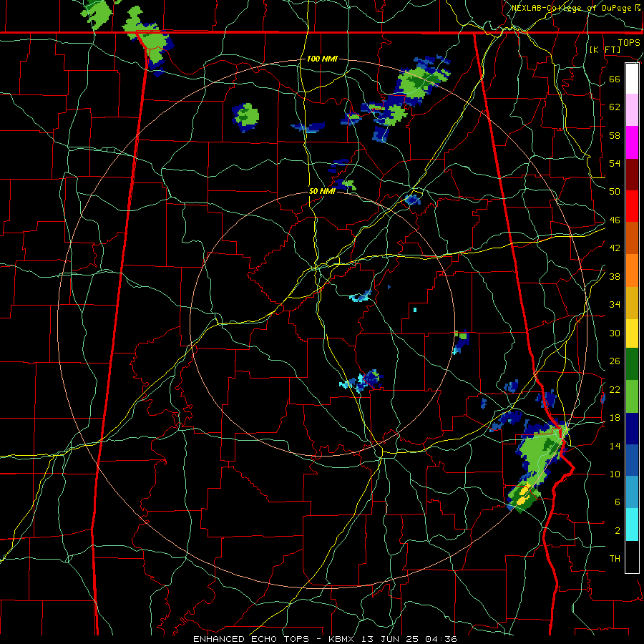Pick the bright yellow legend color block
This screenshot has height=644, width=644.
632,333
